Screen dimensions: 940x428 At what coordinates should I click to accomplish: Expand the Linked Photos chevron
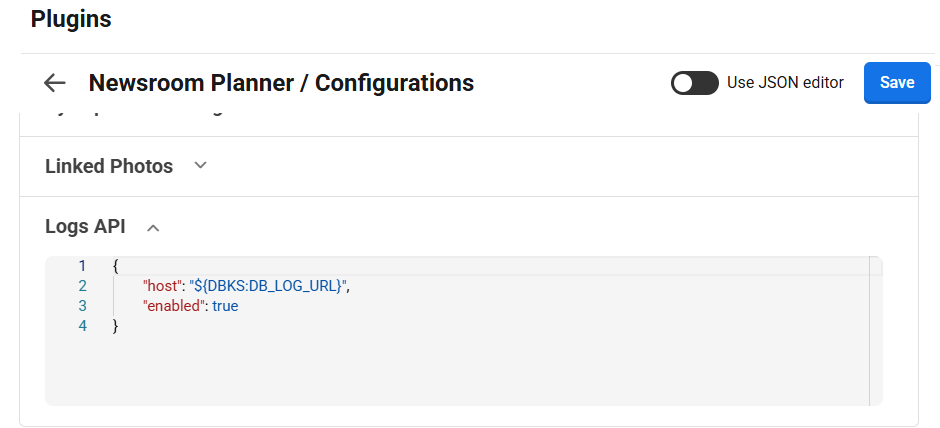coord(200,166)
